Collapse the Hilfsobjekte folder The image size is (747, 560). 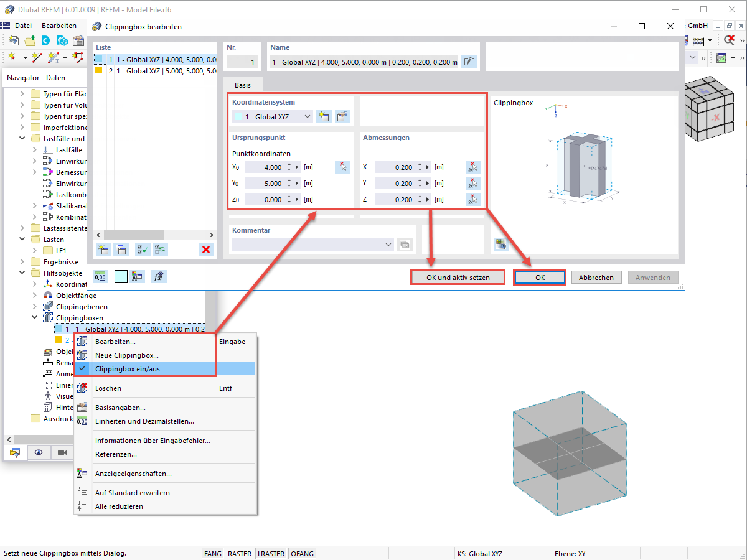coord(22,273)
